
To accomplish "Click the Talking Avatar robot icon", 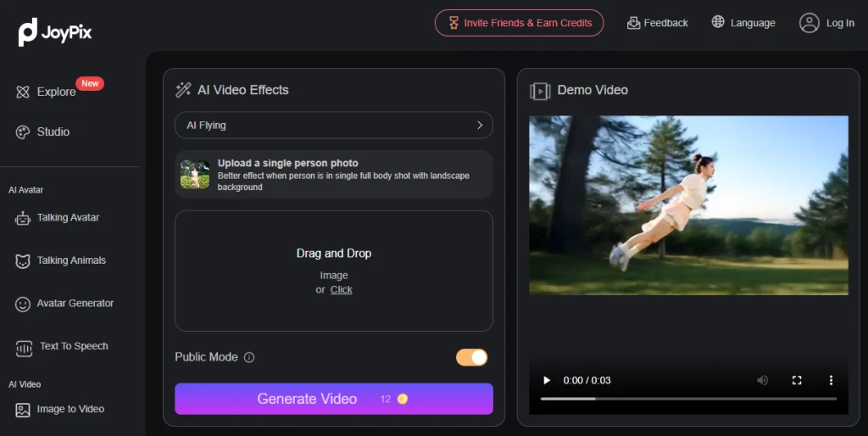I will coord(23,218).
